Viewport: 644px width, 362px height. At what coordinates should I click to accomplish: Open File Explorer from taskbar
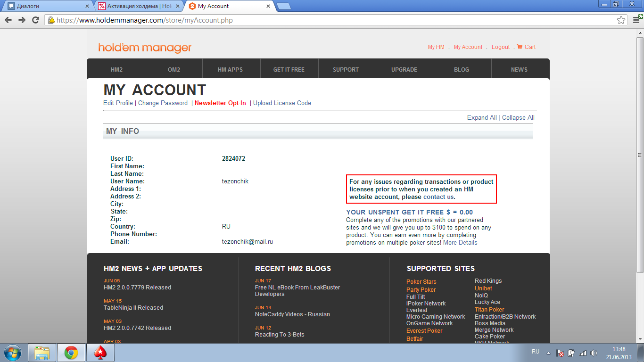tap(42, 353)
